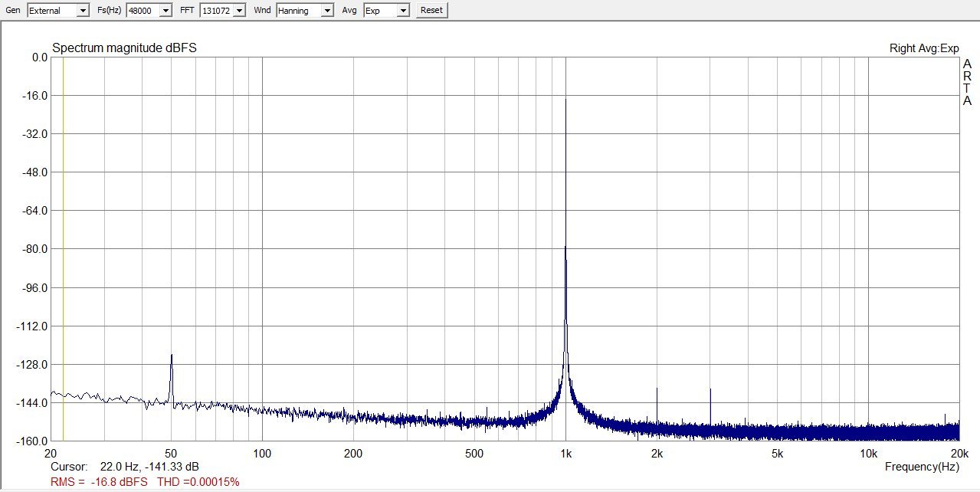
Task: Click the Avg combo's dropdown arrow icon
Action: point(404,10)
